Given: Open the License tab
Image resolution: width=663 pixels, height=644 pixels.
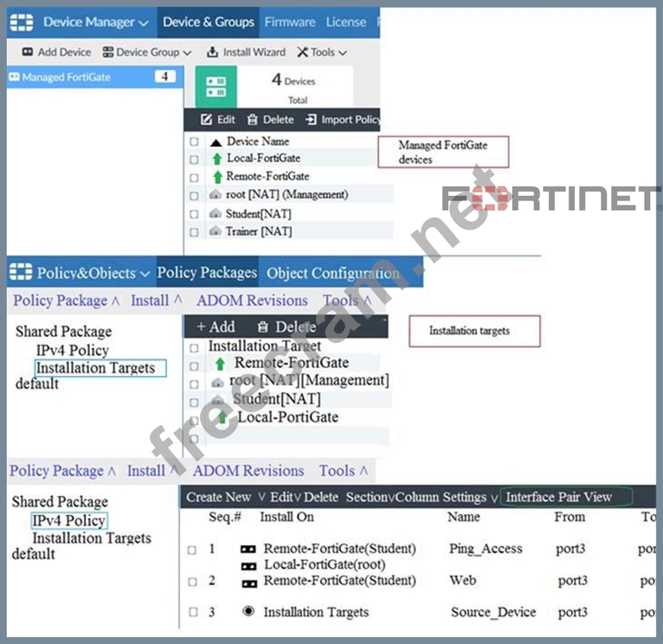Looking at the screenshot, I should [x=346, y=22].
